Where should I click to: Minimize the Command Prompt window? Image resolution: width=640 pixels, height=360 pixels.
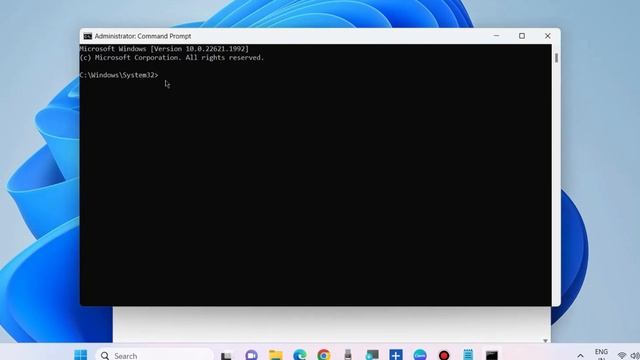point(496,36)
